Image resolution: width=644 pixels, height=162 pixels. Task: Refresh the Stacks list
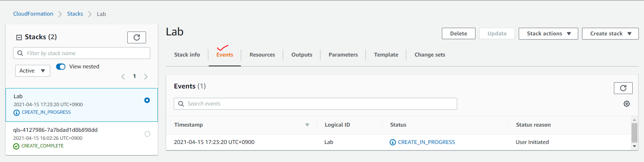[x=137, y=37]
